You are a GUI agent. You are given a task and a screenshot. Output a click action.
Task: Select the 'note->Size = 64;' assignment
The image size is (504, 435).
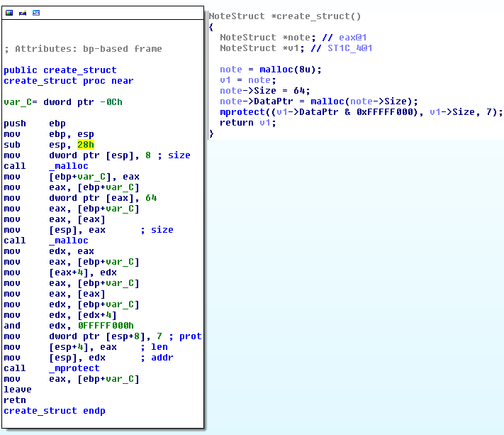click(262, 91)
